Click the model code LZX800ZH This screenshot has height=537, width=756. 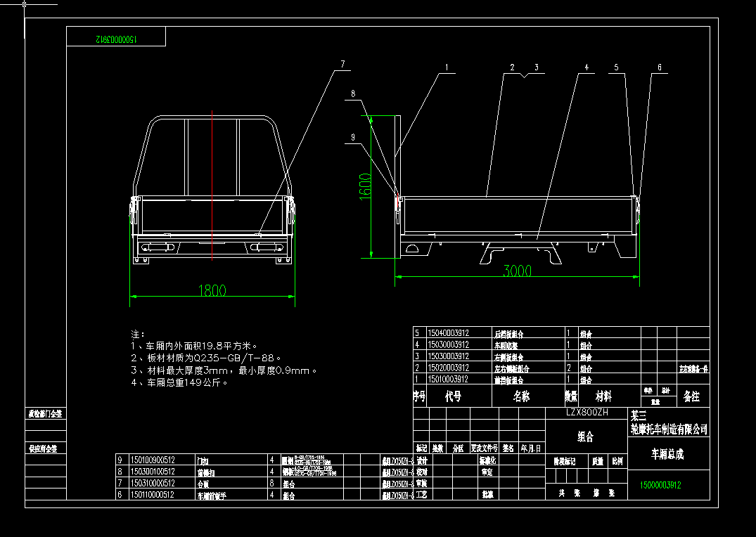(587, 412)
